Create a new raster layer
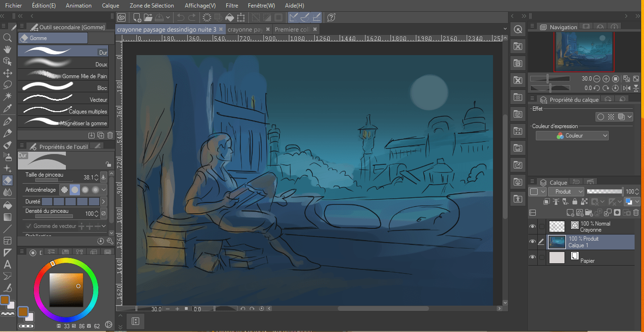This screenshot has height=332, width=644. tap(570, 213)
